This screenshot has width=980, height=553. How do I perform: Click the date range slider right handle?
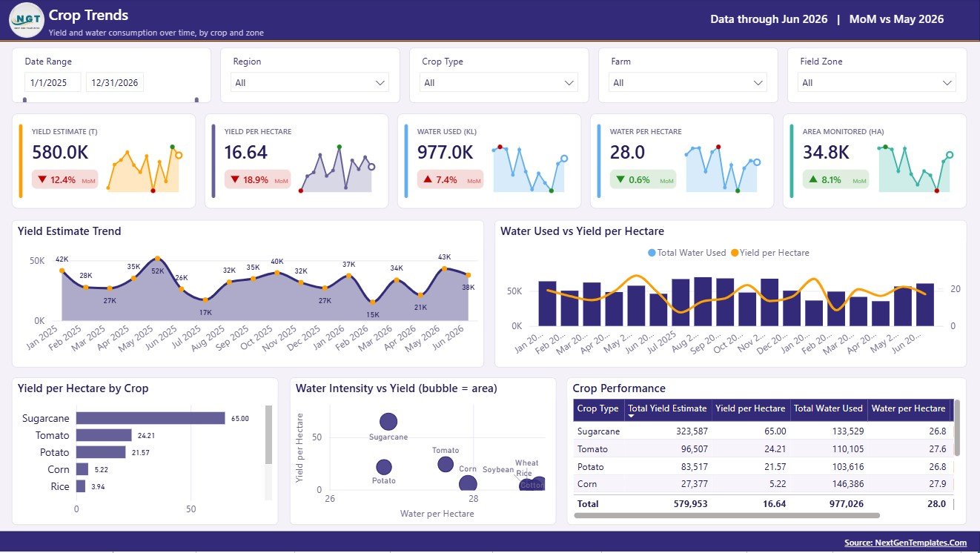[196, 100]
